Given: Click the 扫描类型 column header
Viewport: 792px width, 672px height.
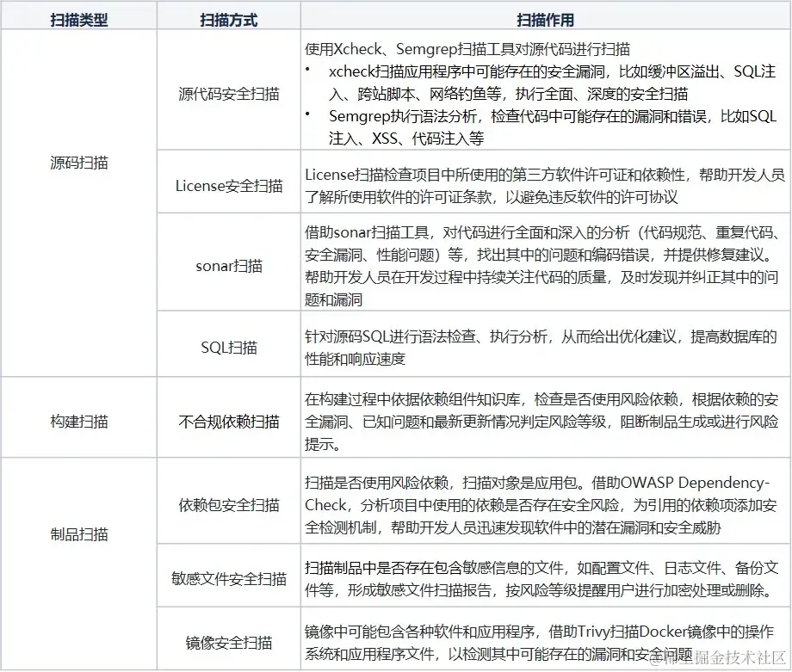Looking at the screenshot, I should pyautogui.click(x=78, y=15).
